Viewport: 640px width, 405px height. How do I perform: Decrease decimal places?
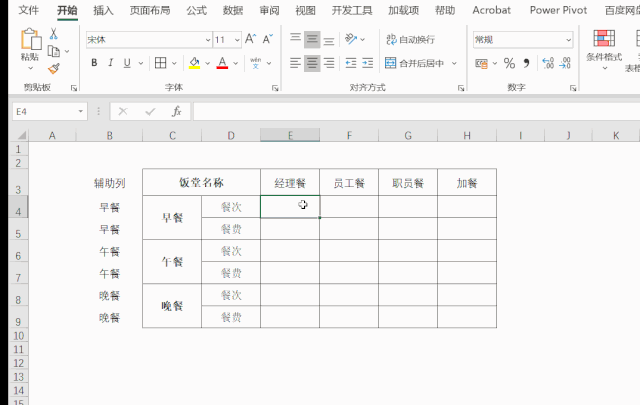pos(565,63)
